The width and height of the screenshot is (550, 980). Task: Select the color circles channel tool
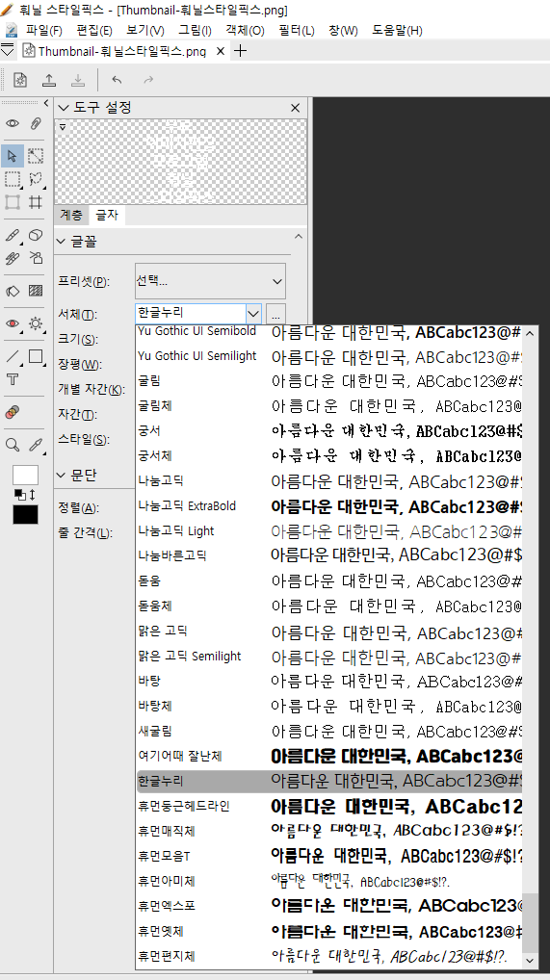pos(13,412)
